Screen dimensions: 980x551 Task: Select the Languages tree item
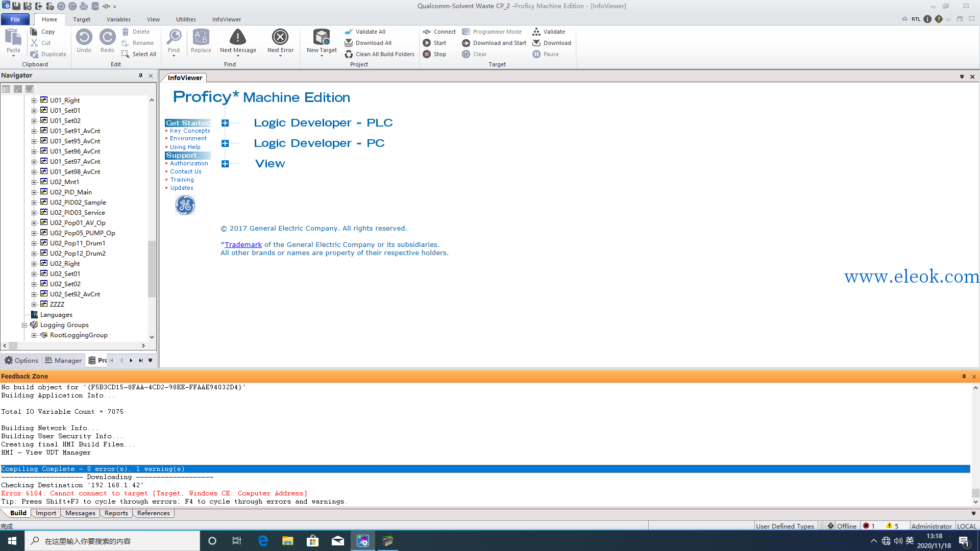pos(56,315)
